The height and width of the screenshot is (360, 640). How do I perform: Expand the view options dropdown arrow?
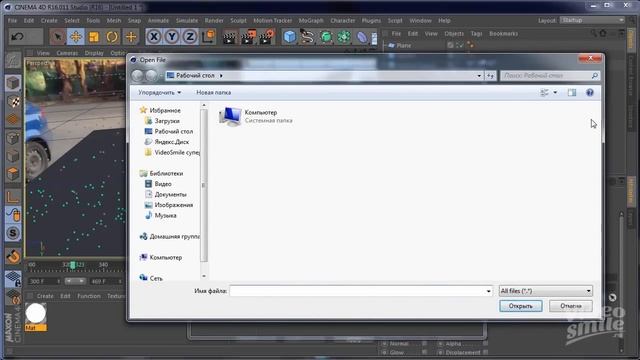point(555,93)
